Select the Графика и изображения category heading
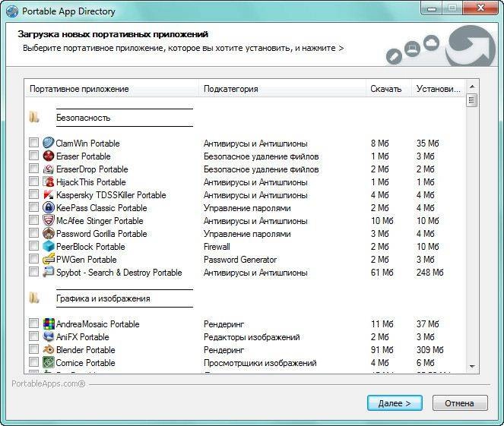This screenshot has height=426, width=504. click(103, 298)
